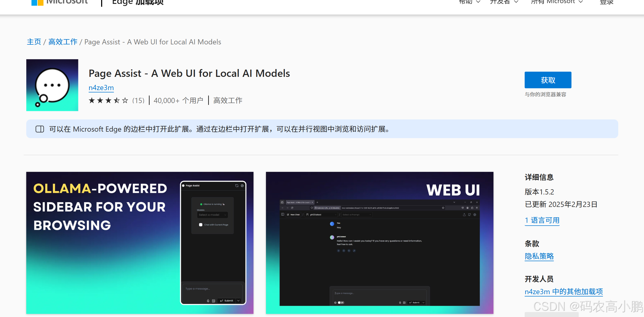Click the image upload icon in sidebar screenshot

pos(213,301)
